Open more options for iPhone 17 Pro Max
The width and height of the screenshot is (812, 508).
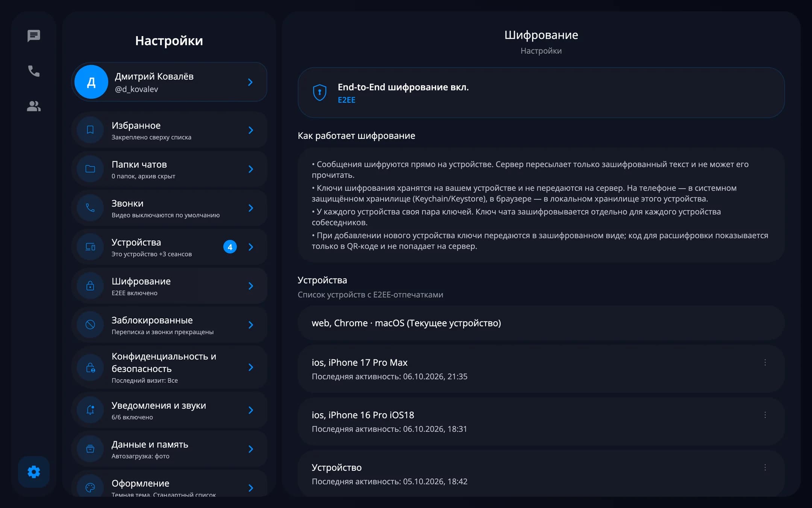coord(765,362)
